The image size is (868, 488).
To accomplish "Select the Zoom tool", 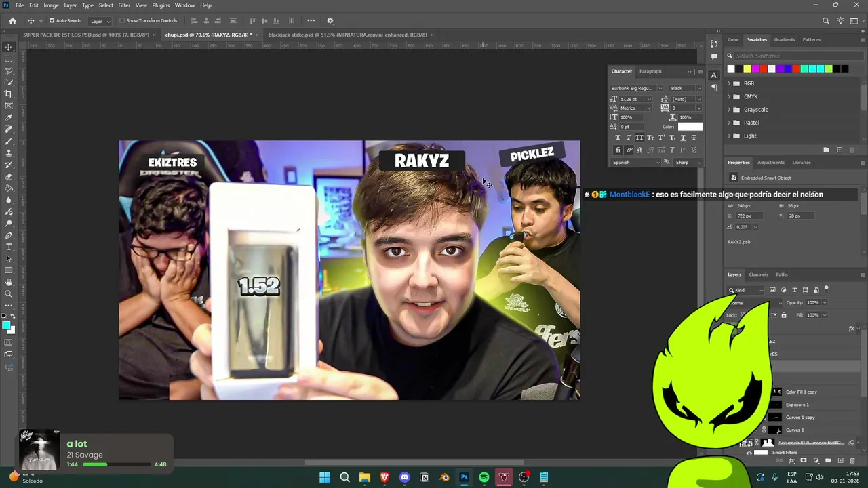I will tap(9, 293).
